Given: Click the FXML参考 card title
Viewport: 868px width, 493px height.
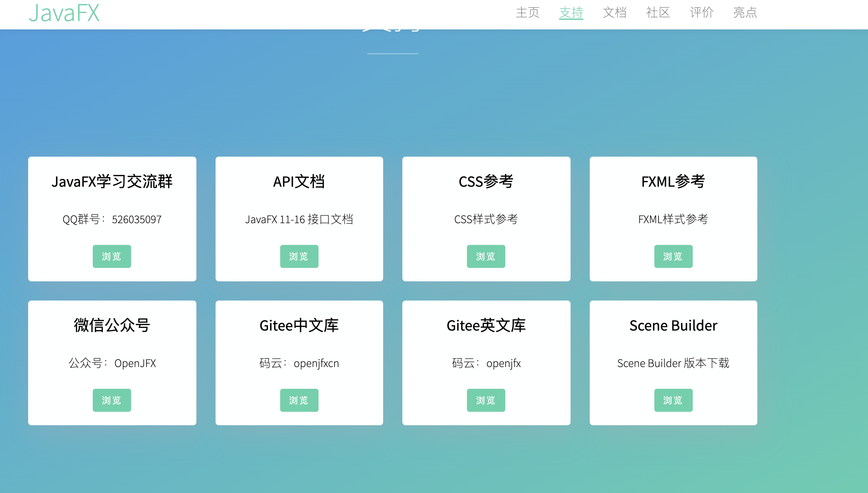Looking at the screenshot, I should 673,182.
